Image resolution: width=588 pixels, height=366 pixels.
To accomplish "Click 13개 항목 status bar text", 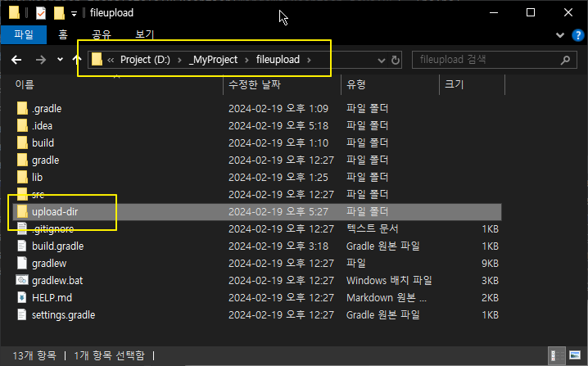I will click(x=34, y=355).
